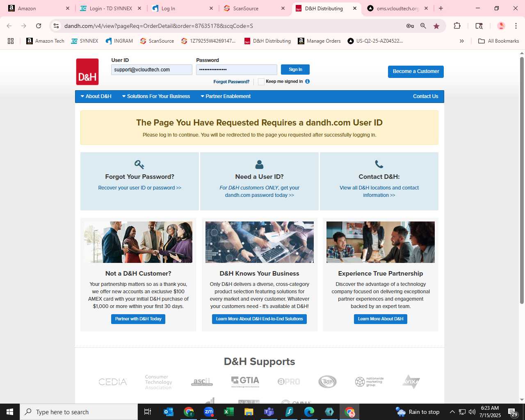Check the Keep me signed in box

[261, 82]
